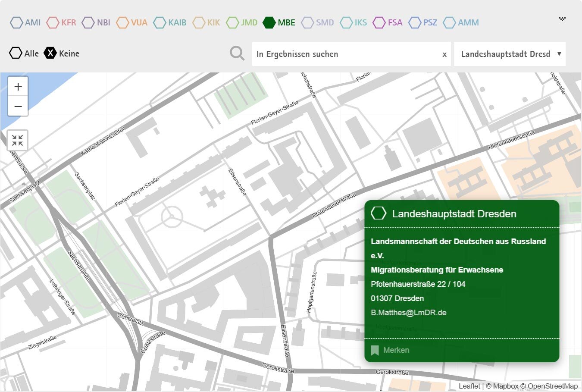The width and height of the screenshot is (582, 392).
Task: Exit fullscreen map view
Action: pyautogui.click(x=18, y=140)
